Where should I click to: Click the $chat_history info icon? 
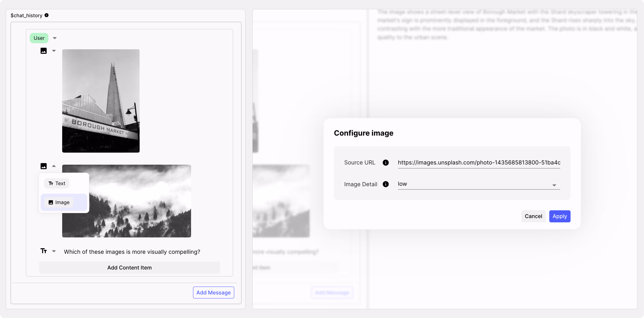[46, 15]
